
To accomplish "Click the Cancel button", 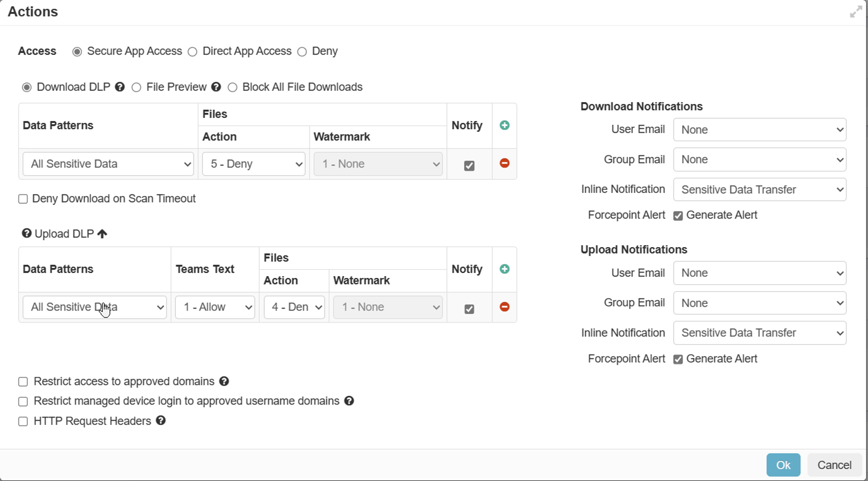I will point(834,465).
